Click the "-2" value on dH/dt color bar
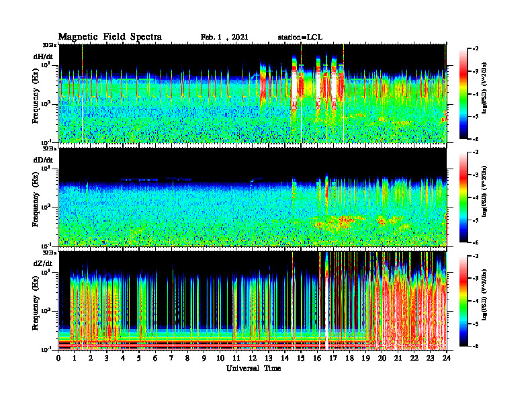 476,49
